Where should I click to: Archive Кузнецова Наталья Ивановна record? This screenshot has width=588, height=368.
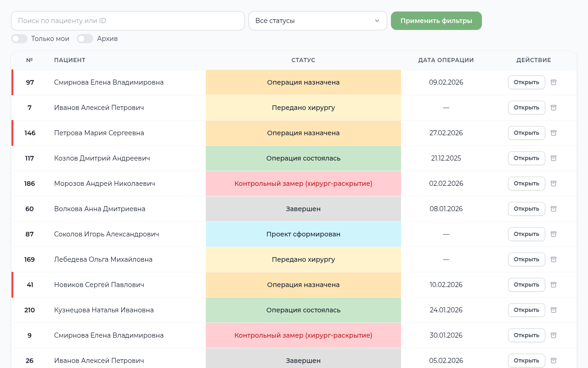pyautogui.click(x=554, y=310)
